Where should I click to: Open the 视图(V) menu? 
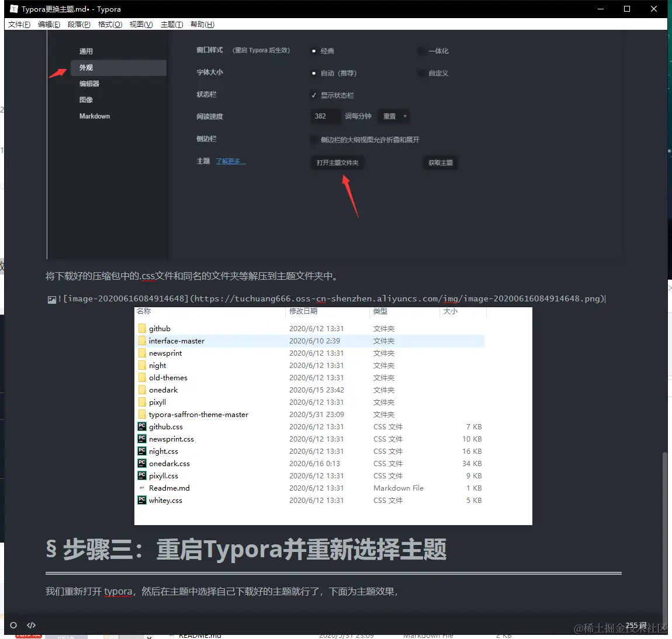[141, 25]
